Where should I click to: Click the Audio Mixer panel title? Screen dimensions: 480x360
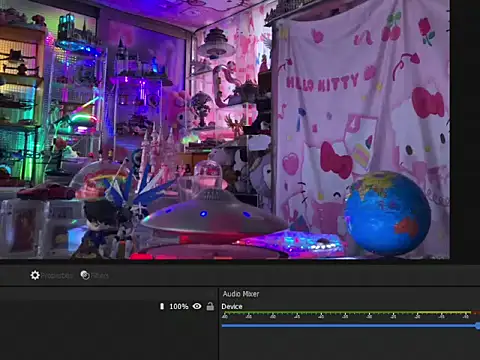(241, 294)
